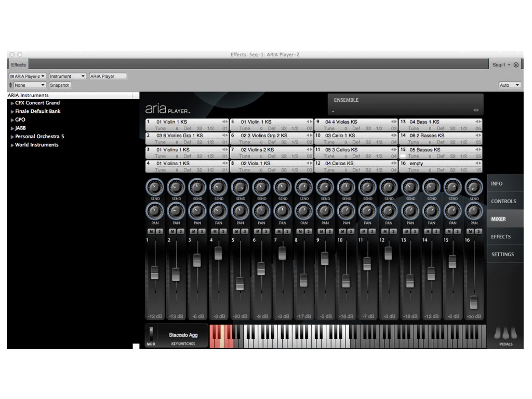Click the channel 4 volume fader
532x399 pixels.
[x=218, y=253]
